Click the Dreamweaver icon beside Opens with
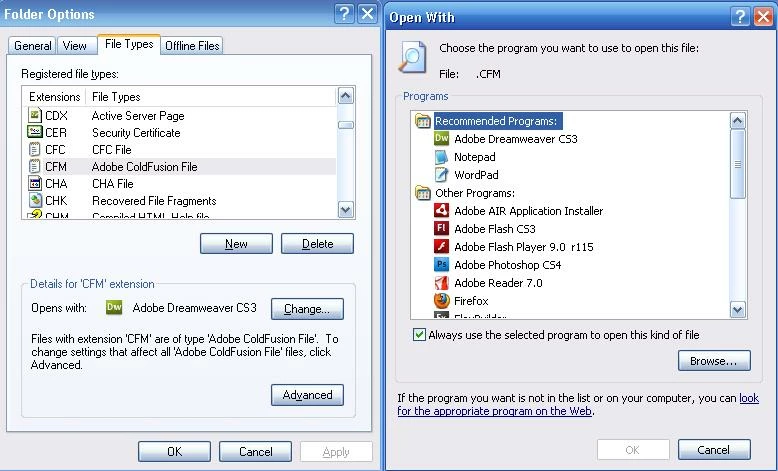Viewport: 778px width, 471px height. pos(114,307)
